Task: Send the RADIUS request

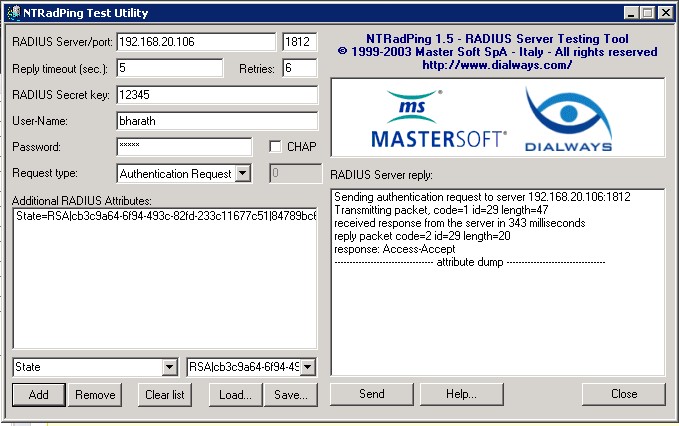Action: (371, 394)
